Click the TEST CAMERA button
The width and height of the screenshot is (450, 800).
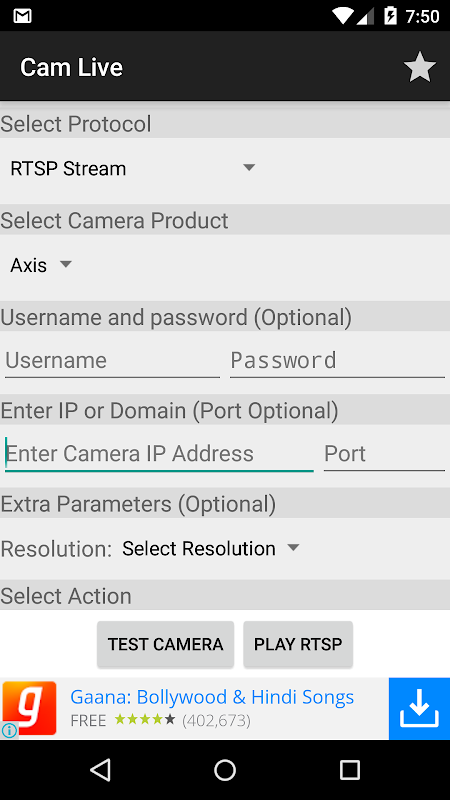165,644
